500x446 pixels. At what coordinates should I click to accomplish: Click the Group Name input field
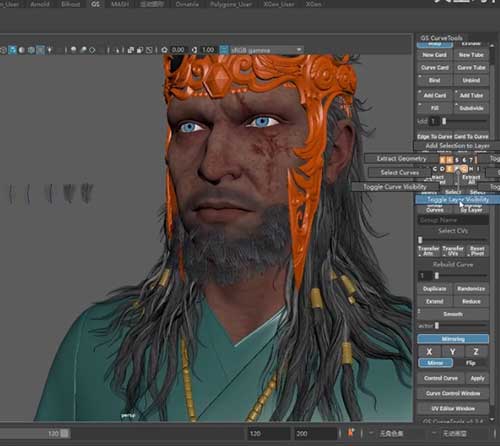pyautogui.click(x=453, y=220)
